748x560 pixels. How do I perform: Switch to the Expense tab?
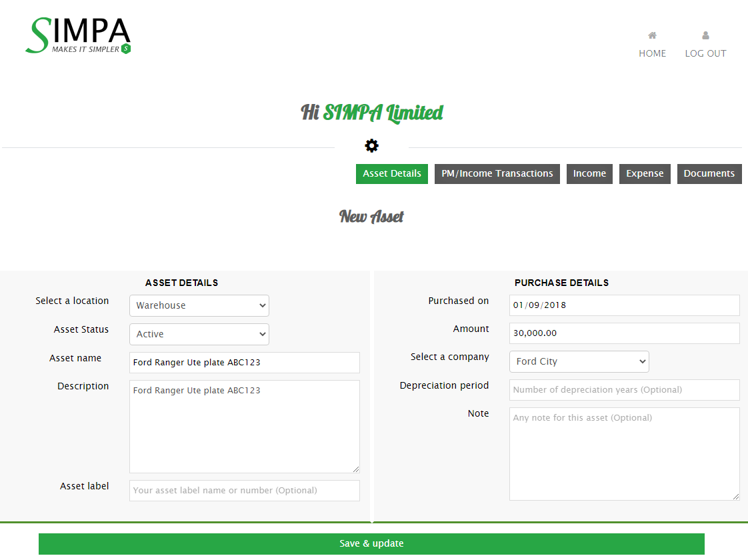coord(645,173)
